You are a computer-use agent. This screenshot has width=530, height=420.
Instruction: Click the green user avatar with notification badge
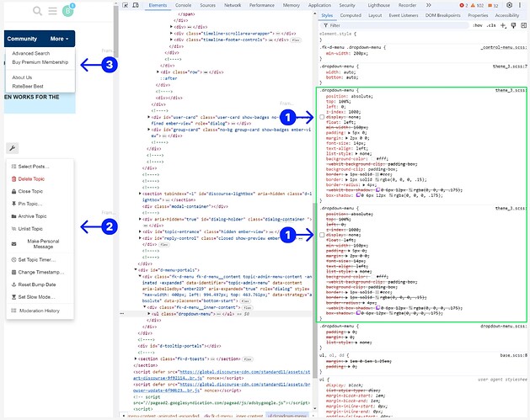68,10
